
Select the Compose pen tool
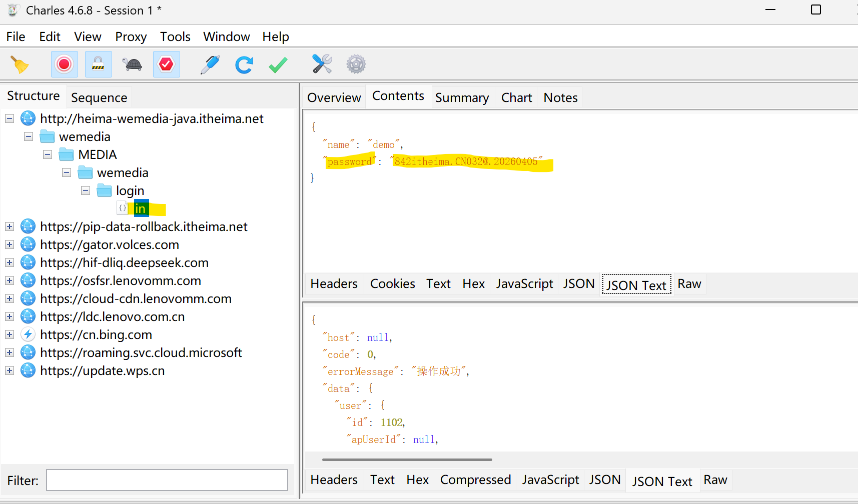[x=210, y=64]
